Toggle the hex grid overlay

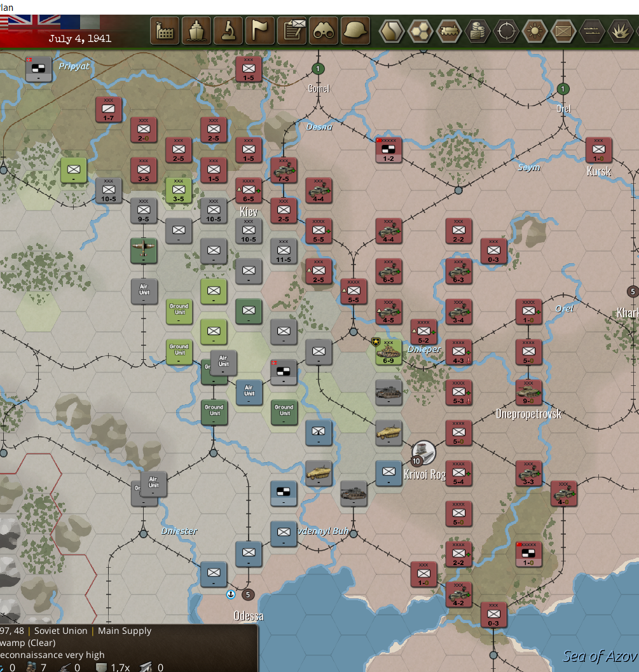point(420,31)
